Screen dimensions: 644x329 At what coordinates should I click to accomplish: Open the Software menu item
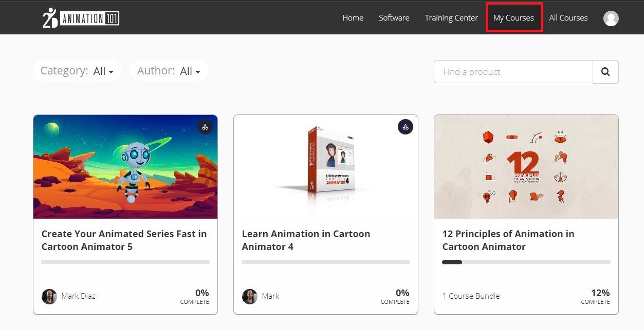tap(394, 18)
